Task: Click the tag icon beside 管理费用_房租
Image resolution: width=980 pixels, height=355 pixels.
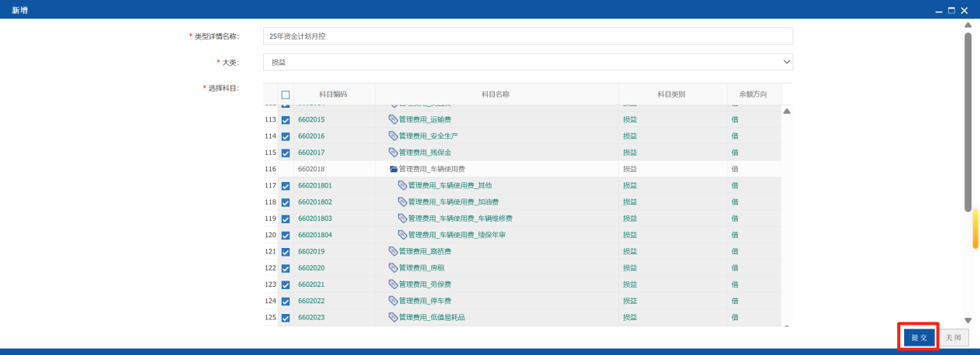Action: [393, 267]
